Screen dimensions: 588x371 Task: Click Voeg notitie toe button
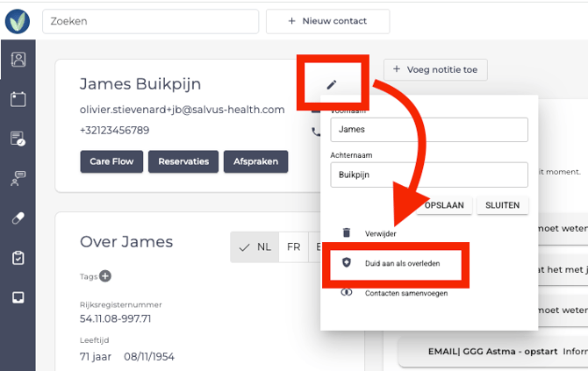tap(435, 69)
